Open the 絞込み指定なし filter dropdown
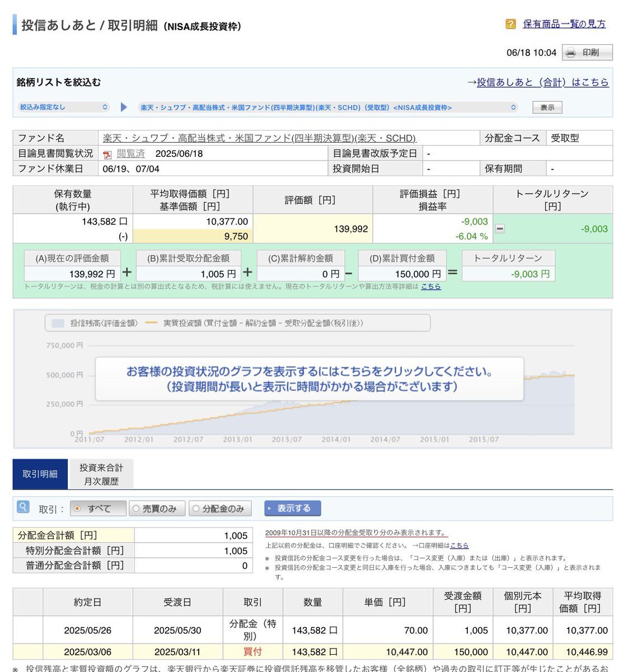 tap(64, 107)
